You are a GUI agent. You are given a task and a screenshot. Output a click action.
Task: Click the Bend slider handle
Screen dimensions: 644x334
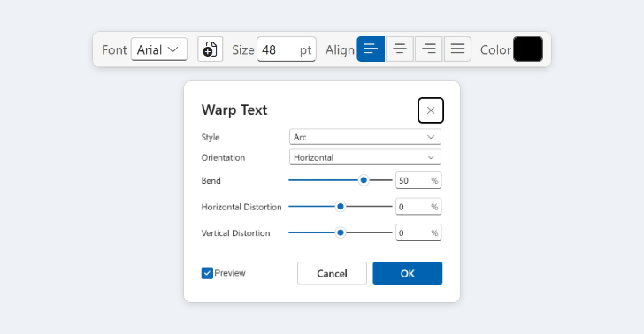click(364, 180)
